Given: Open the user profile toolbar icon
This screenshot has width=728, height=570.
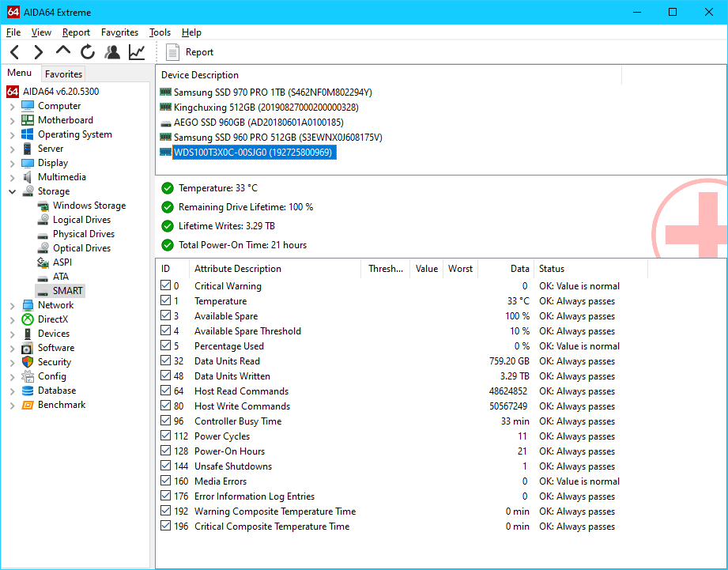Looking at the screenshot, I should 112,52.
